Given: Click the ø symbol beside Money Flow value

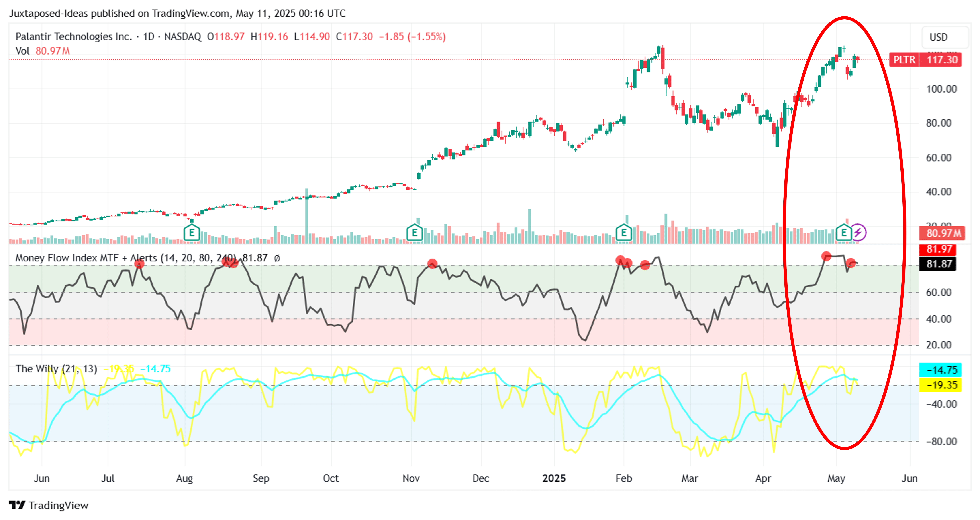Looking at the screenshot, I should (x=277, y=258).
